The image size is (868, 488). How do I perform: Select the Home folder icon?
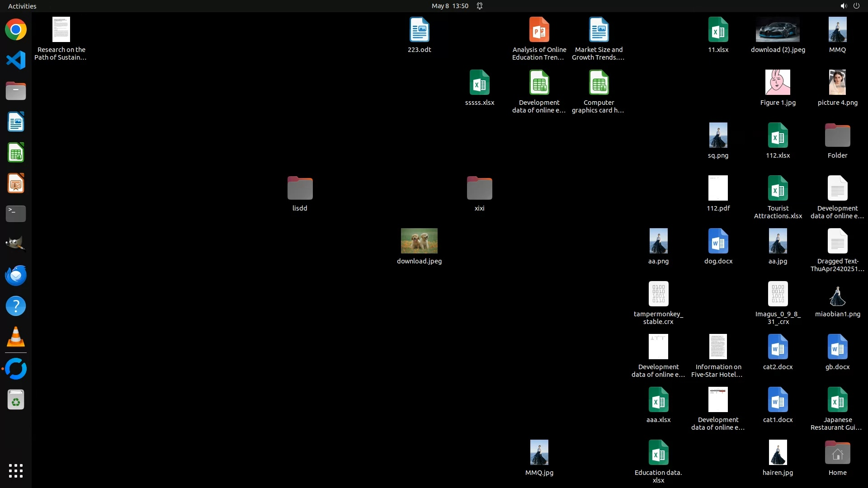tap(837, 453)
